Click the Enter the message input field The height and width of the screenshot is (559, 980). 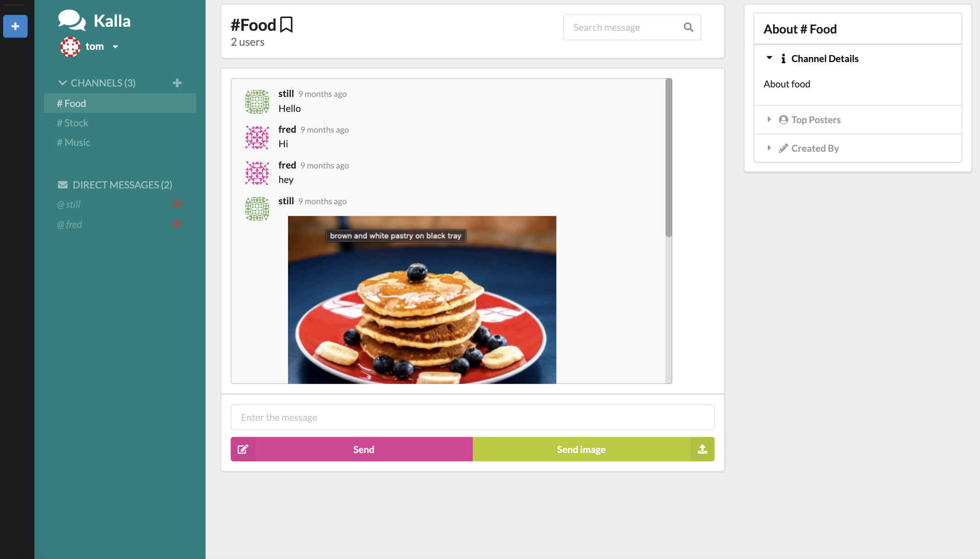[472, 417]
